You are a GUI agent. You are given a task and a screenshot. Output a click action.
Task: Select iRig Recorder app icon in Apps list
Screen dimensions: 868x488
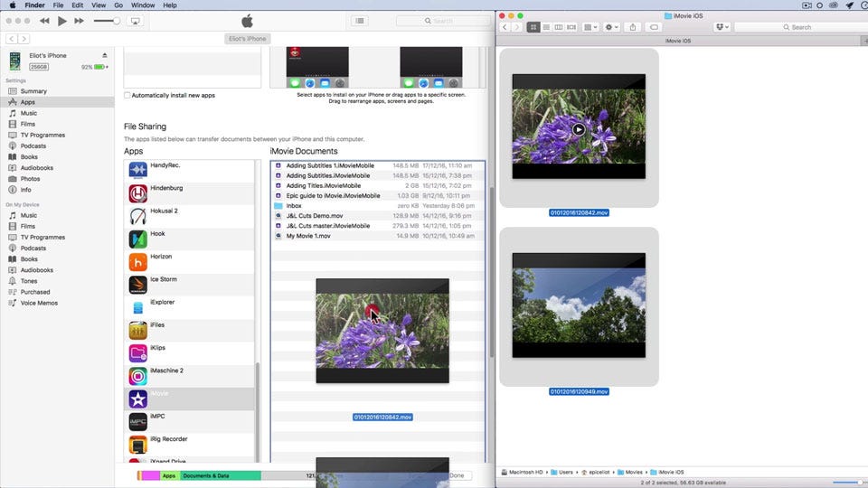137,445
